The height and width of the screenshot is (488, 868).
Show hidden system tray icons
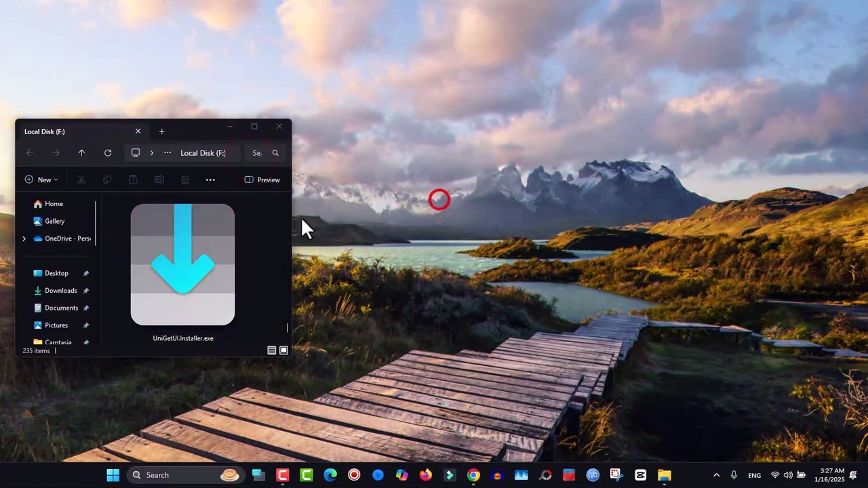pyautogui.click(x=716, y=475)
